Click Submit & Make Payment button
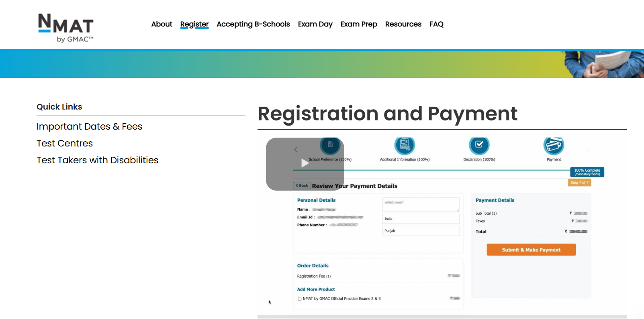This screenshot has width=644, height=319. coord(531,250)
